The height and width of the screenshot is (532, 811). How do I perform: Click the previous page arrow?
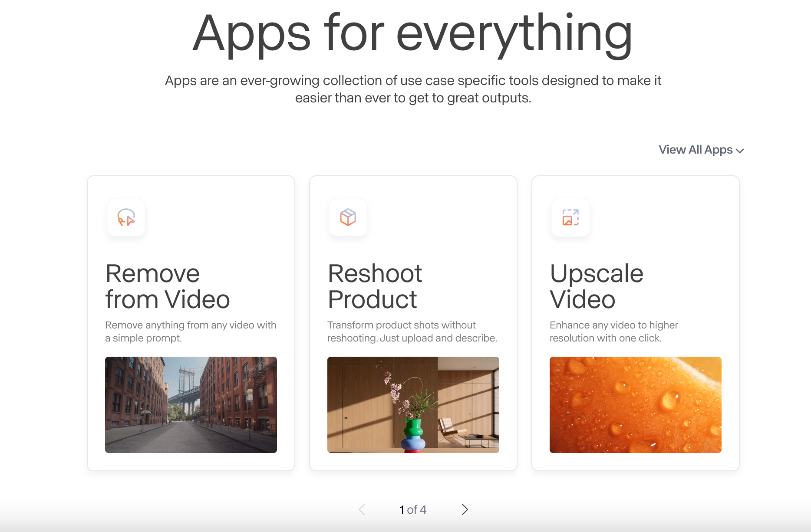362,509
